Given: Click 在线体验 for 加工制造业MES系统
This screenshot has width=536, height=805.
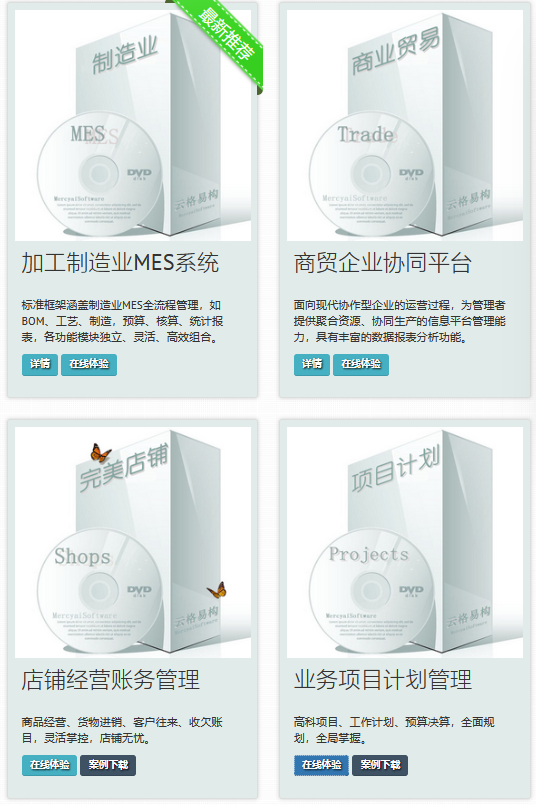Looking at the screenshot, I should pyautogui.click(x=89, y=365).
